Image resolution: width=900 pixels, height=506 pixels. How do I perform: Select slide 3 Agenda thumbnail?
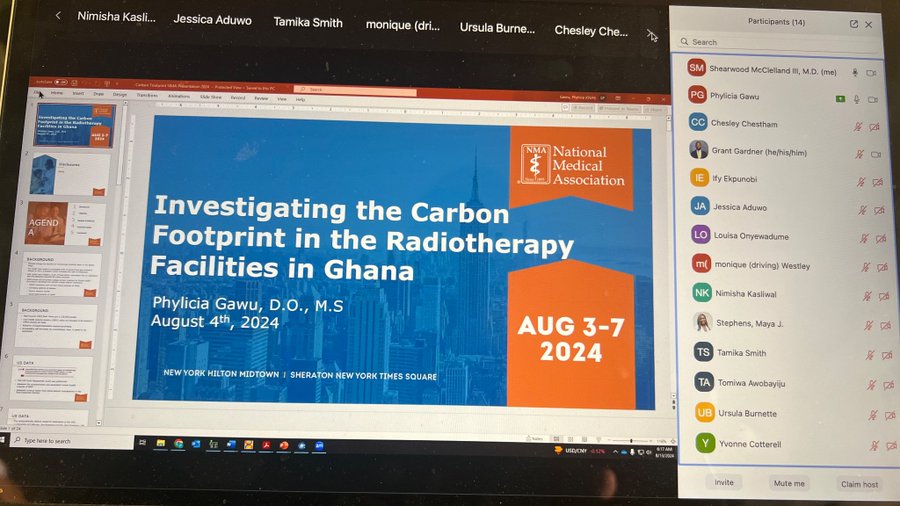(x=64, y=223)
